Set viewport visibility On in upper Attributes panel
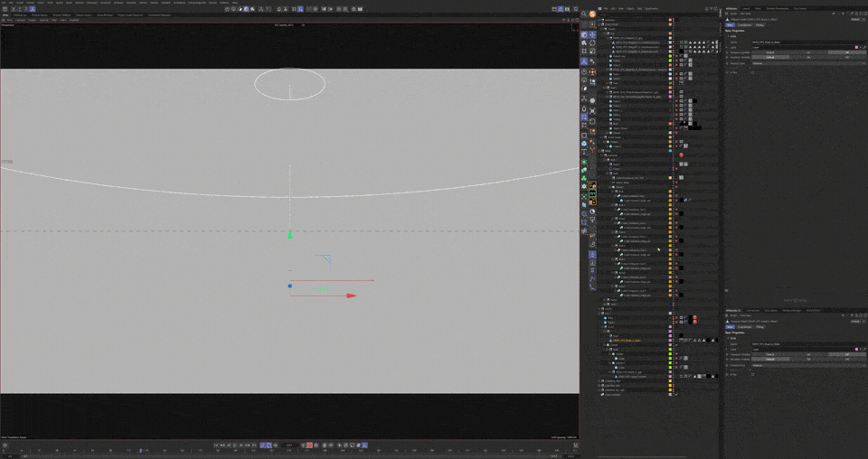 [x=808, y=52]
